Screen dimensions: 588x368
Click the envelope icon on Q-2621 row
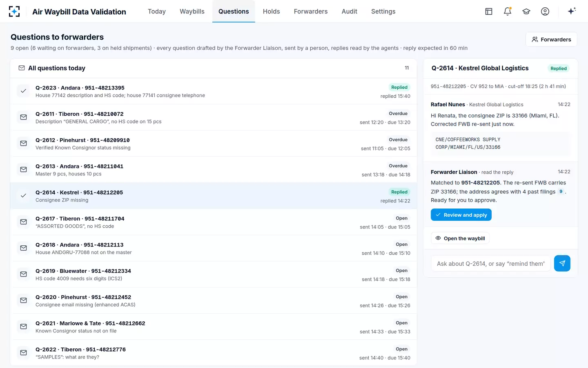24,327
